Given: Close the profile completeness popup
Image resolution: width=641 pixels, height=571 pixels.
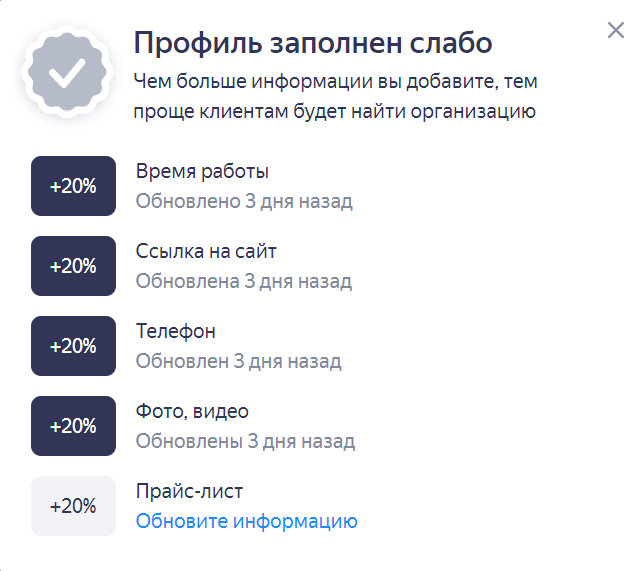Looking at the screenshot, I should coord(615,31).
